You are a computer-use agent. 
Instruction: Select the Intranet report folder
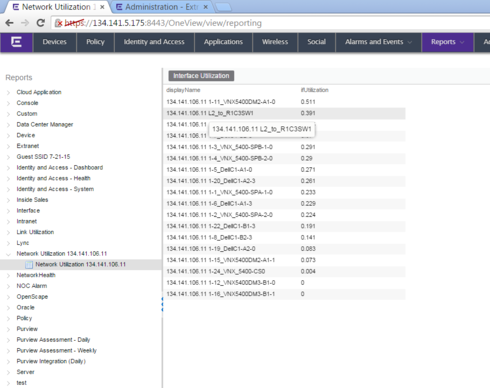click(x=27, y=221)
